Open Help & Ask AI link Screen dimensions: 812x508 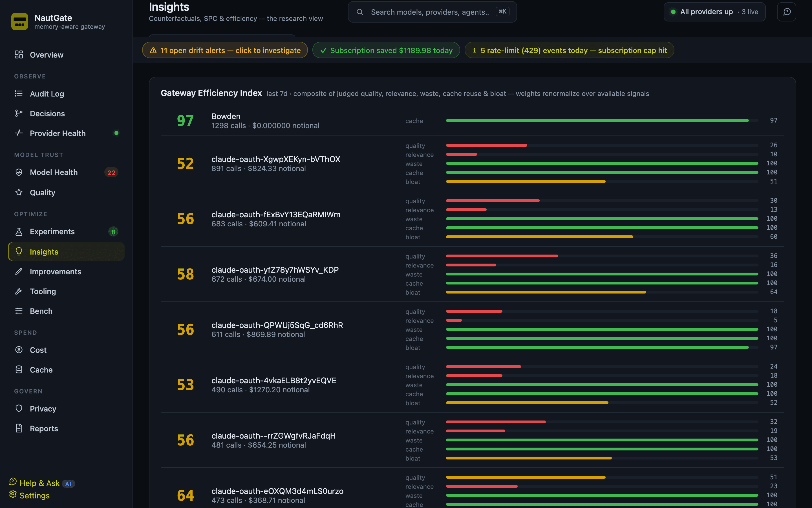tap(42, 483)
